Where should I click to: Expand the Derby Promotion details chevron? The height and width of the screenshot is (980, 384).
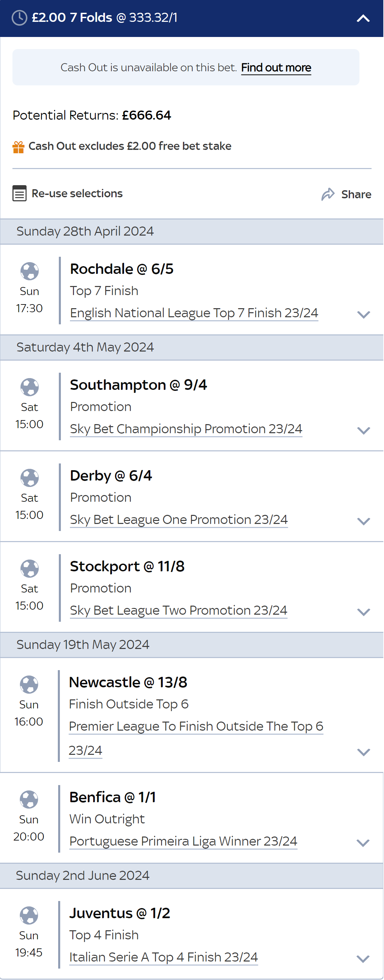coord(363,521)
